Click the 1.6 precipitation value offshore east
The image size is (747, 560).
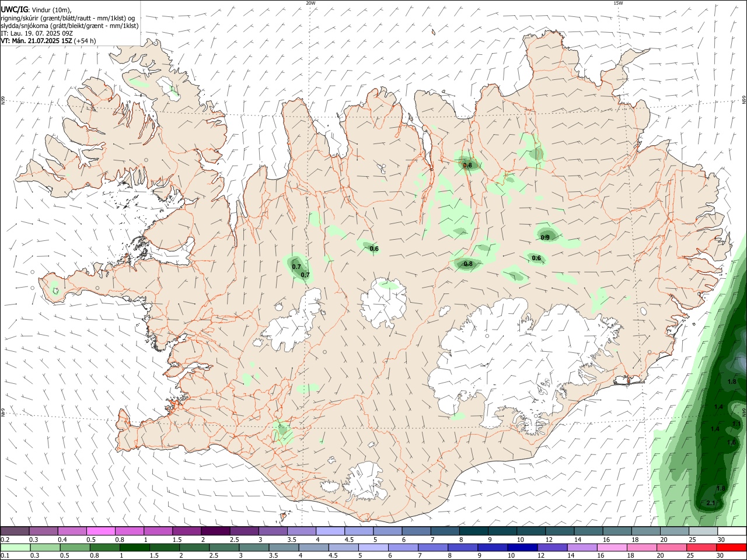click(731, 443)
